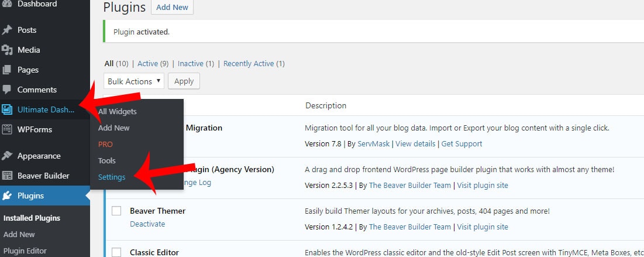Click the Appearance paintbrush icon
This screenshot has height=257, width=644.
pos(7,156)
